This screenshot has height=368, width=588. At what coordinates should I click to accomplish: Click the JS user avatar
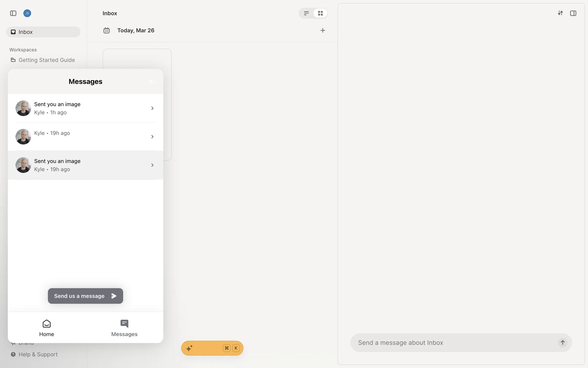pos(27,13)
